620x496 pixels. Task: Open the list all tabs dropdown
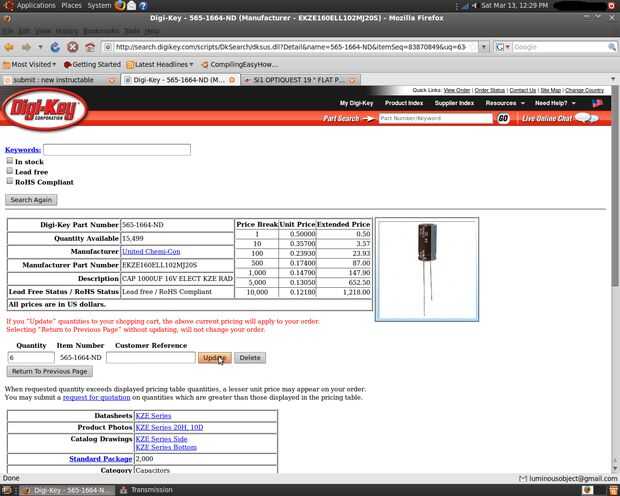[613, 80]
